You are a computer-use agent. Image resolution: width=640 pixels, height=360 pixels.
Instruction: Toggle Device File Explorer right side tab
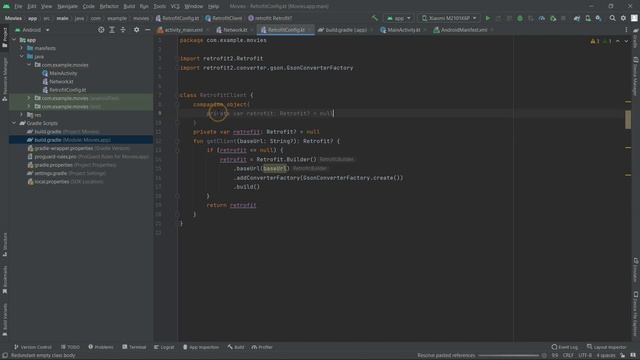636,314
